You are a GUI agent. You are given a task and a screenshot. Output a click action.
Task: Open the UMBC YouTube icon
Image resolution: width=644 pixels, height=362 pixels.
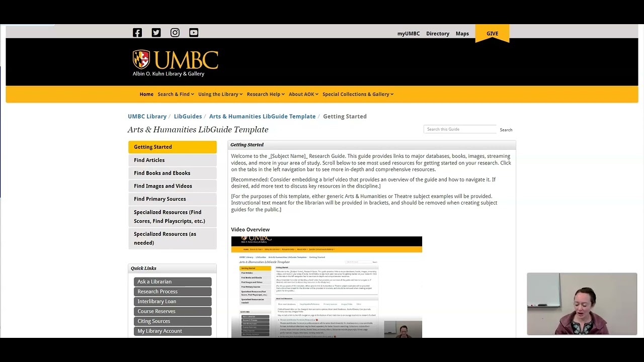(x=194, y=33)
